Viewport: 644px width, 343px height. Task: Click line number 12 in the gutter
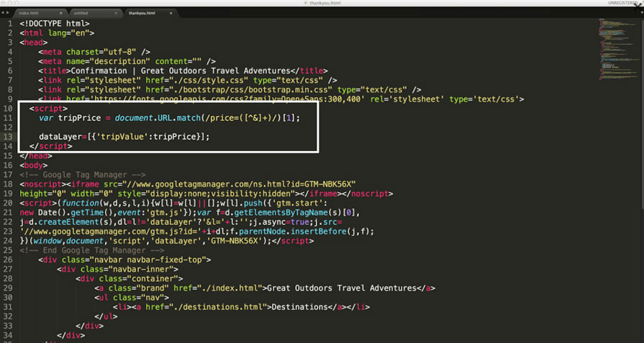pyautogui.click(x=8, y=127)
